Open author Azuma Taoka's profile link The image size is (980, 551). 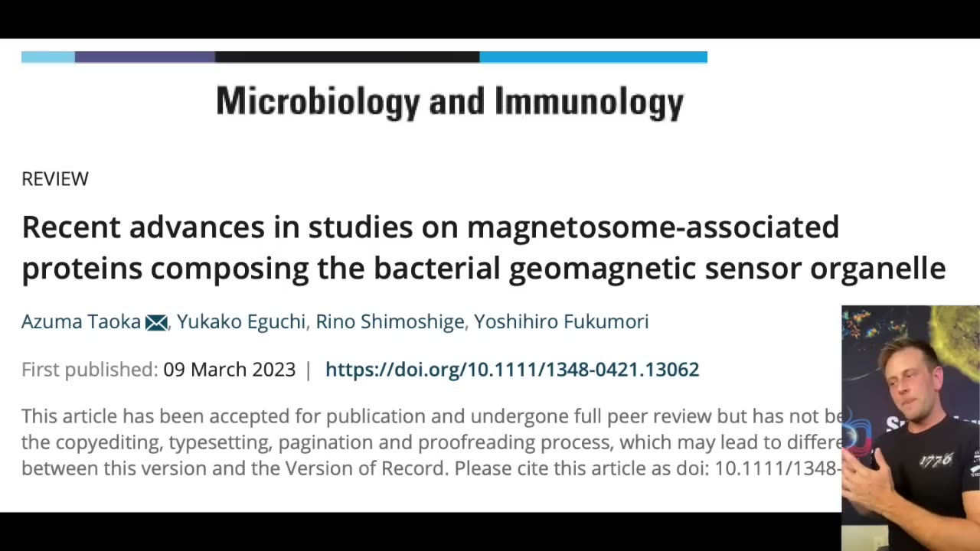[x=81, y=322]
